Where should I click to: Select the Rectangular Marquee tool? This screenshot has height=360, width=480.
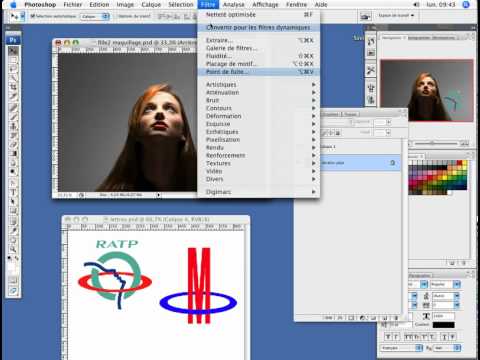13,60
